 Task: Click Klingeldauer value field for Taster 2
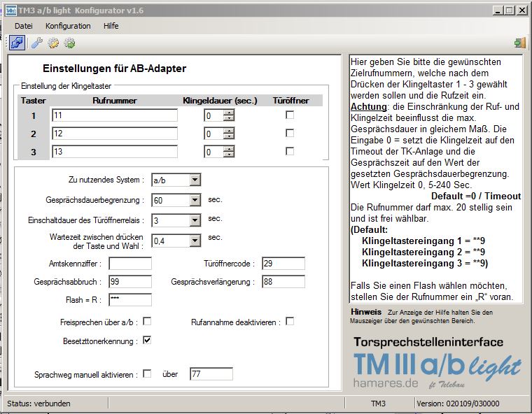213,134
